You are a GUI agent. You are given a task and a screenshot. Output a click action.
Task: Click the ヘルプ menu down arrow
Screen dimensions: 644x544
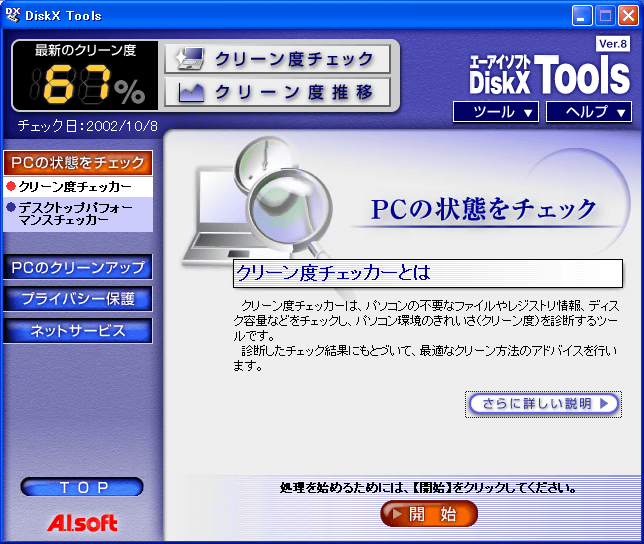pos(621,113)
